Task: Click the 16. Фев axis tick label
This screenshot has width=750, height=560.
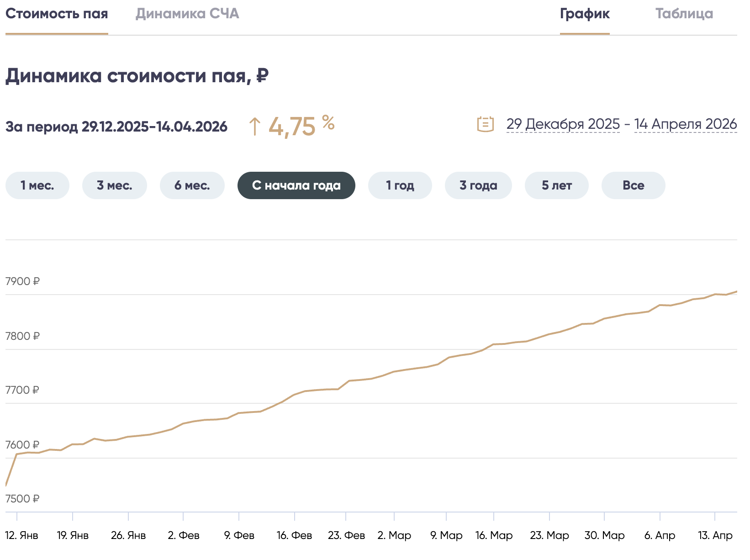Action: click(x=294, y=535)
